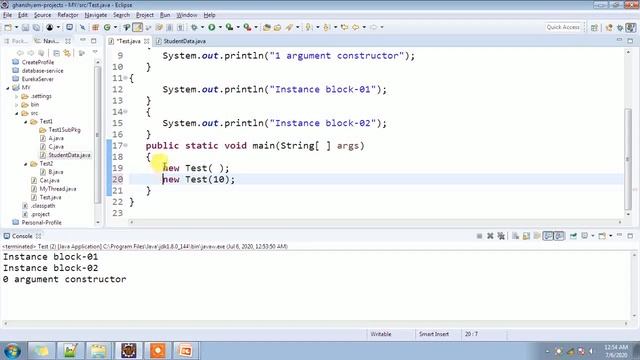Select the Personal-Profile project

point(41,222)
